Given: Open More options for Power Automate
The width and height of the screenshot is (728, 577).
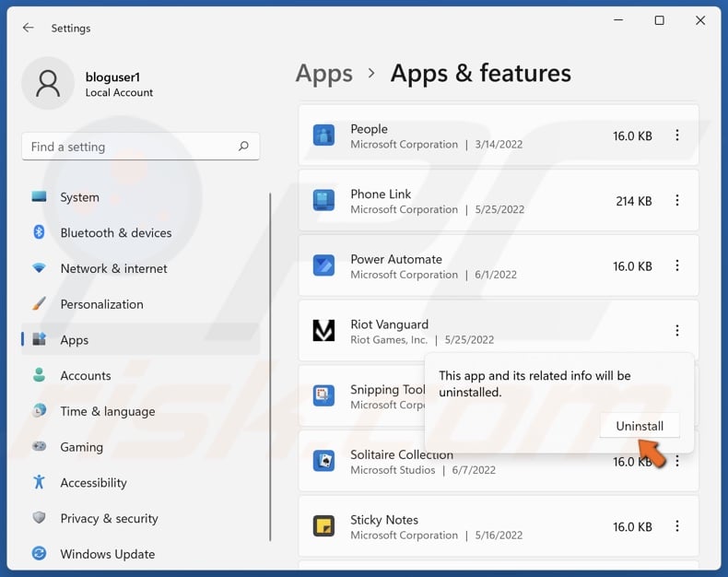Looking at the screenshot, I should [x=677, y=265].
